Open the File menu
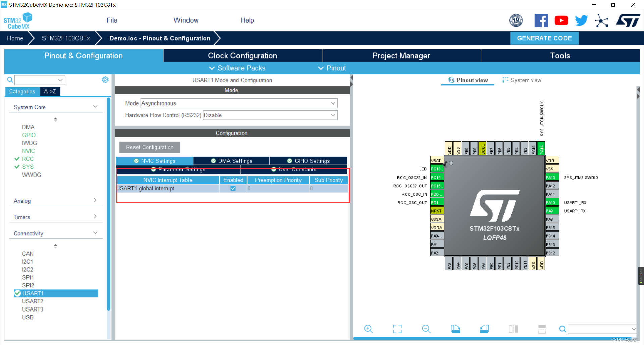Image resolution: width=644 pixels, height=345 pixels. pyautogui.click(x=112, y=20)
